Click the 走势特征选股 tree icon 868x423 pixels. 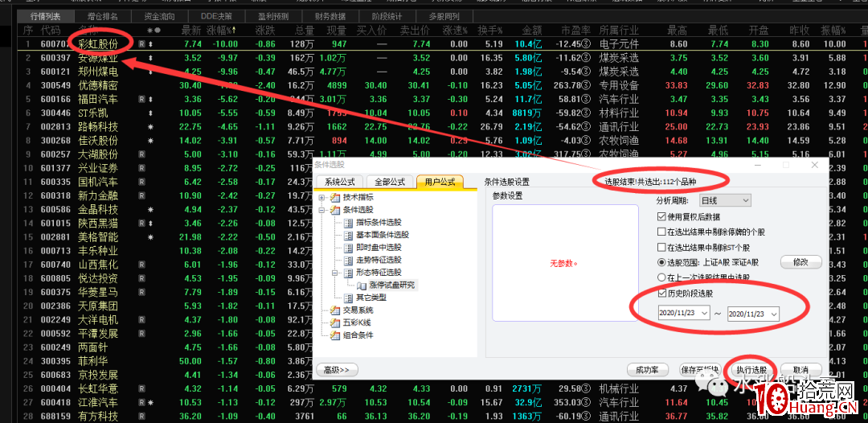pos(348,261)
